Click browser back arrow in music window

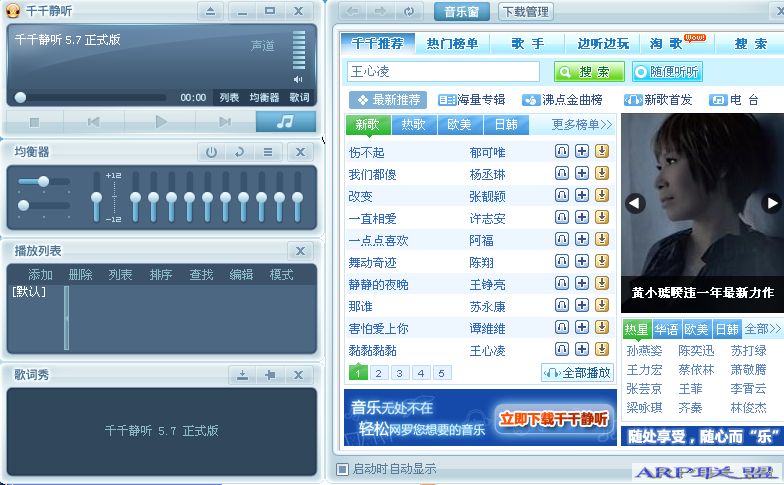pos(352,11)
